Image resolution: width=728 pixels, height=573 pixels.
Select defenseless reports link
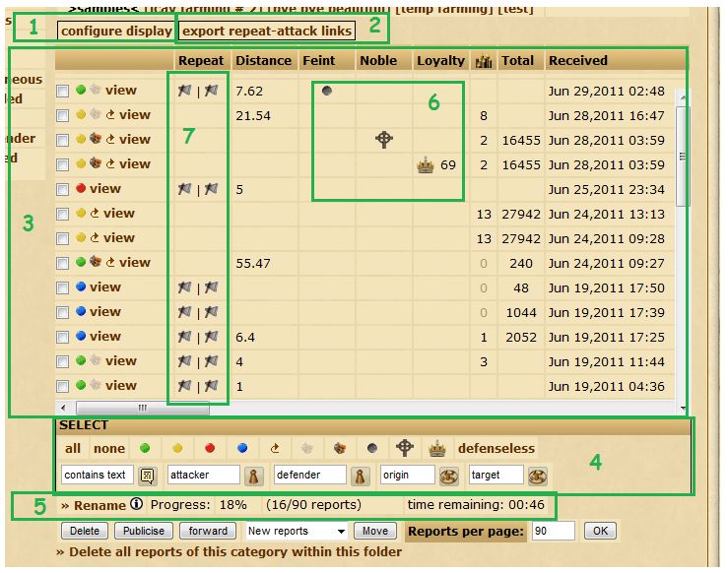point(496,448)
